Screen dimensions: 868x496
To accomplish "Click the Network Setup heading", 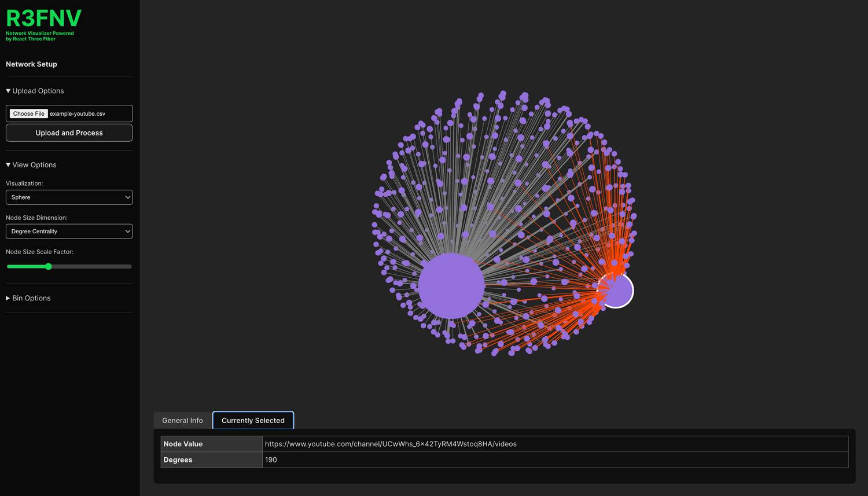I will pyautogui.click(x=31, y=64).
